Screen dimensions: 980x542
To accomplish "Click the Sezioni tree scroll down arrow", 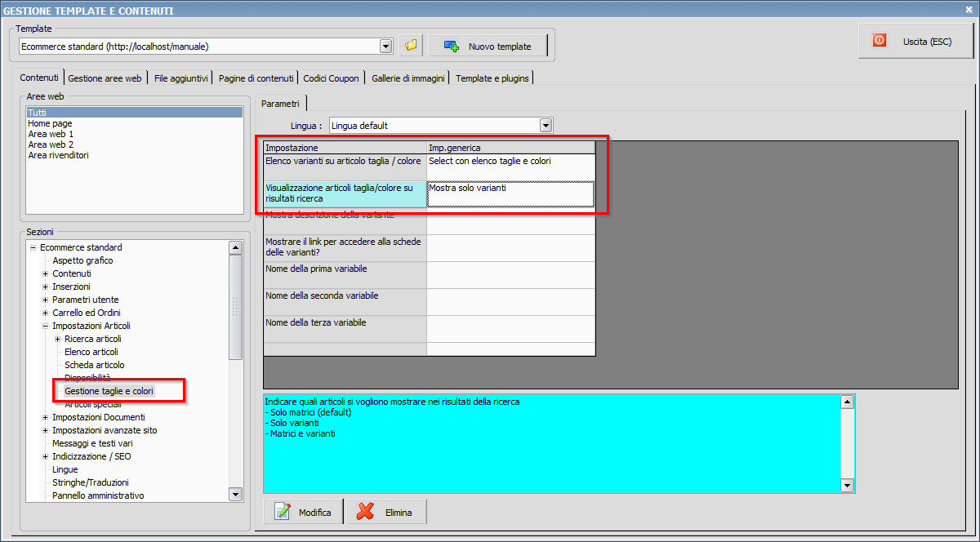I will point(236,494).
